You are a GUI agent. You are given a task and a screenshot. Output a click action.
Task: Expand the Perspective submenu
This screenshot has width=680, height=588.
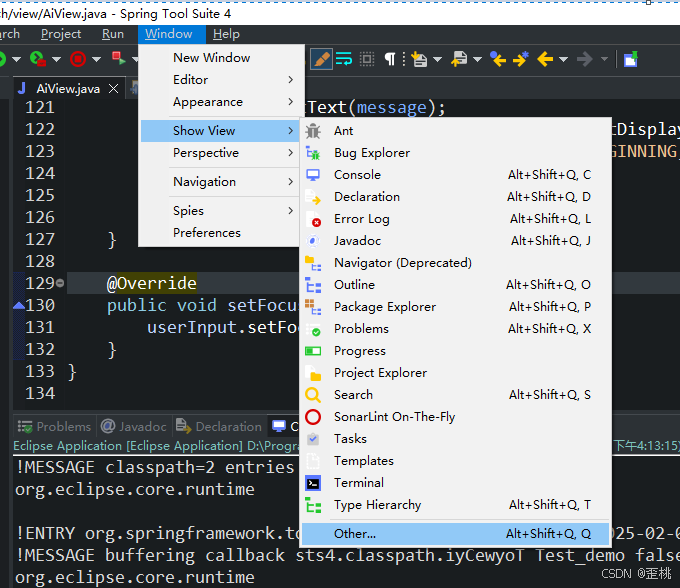click(x=221, y=153)
